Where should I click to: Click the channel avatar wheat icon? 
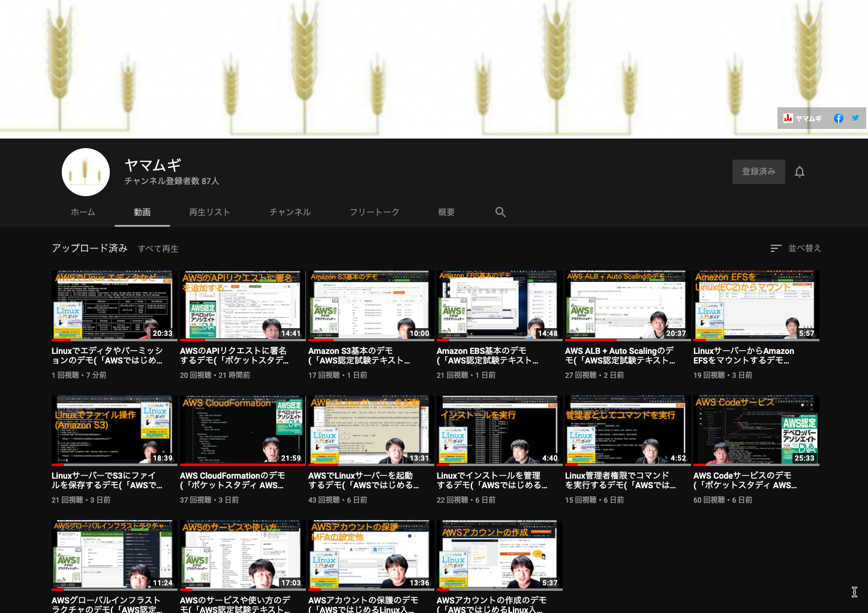[86, 172]
